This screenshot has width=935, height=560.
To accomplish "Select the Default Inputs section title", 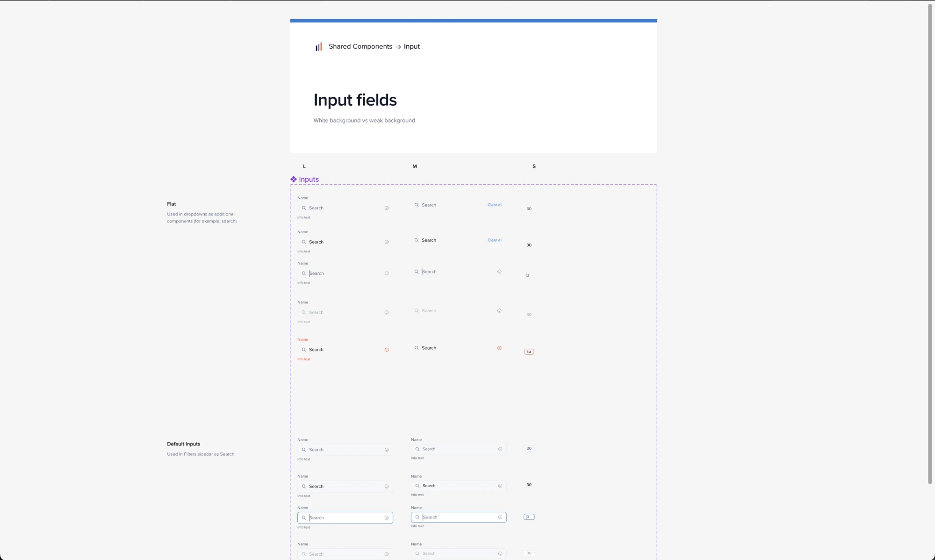I will click(183, 444).
